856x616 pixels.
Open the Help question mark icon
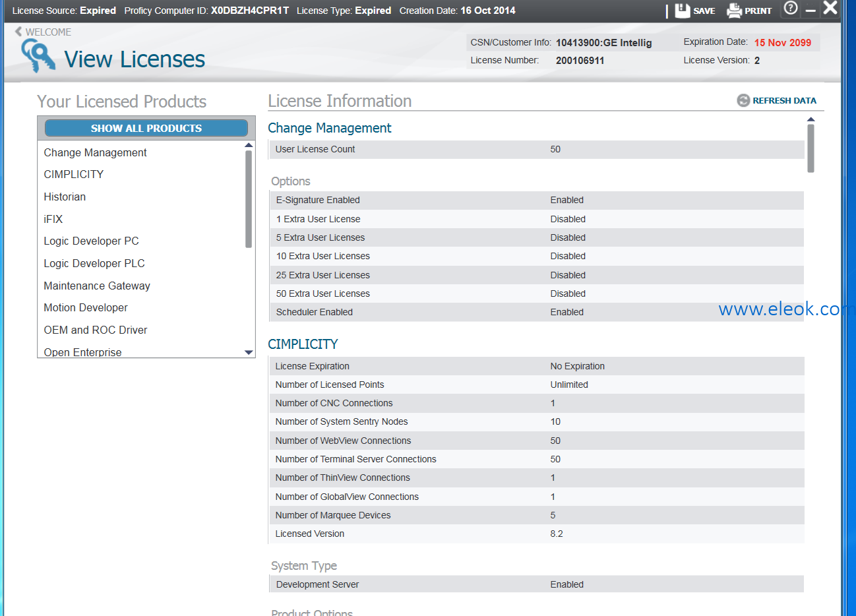point(791,9)
